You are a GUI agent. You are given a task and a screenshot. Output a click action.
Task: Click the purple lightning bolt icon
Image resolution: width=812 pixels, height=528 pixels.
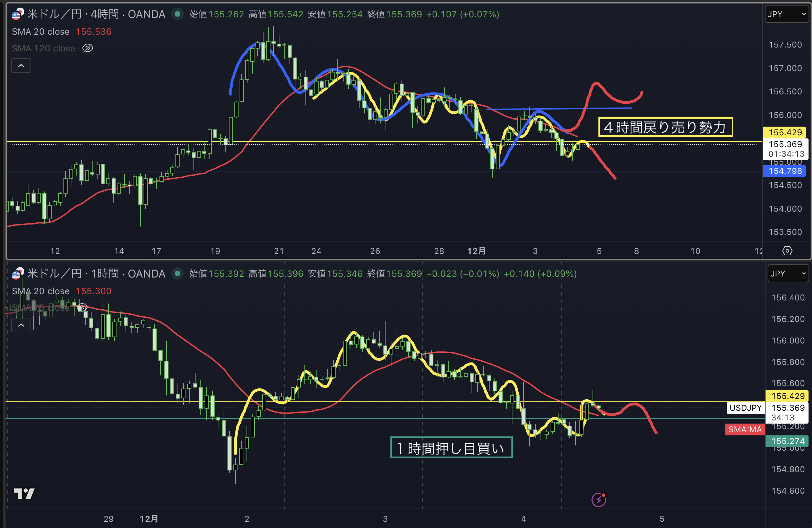click(598, 500)
